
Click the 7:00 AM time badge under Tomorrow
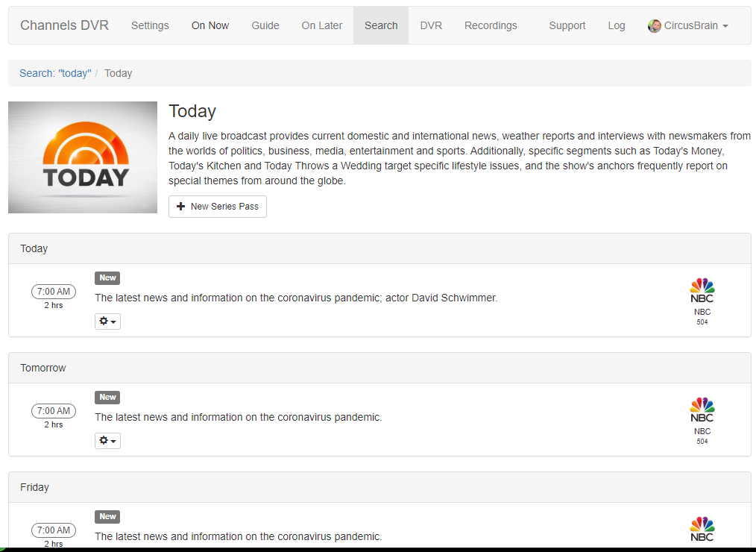54,411
